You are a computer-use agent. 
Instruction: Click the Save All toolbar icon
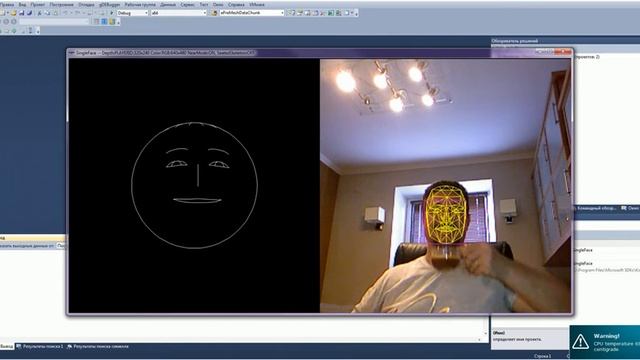[29, 13]
